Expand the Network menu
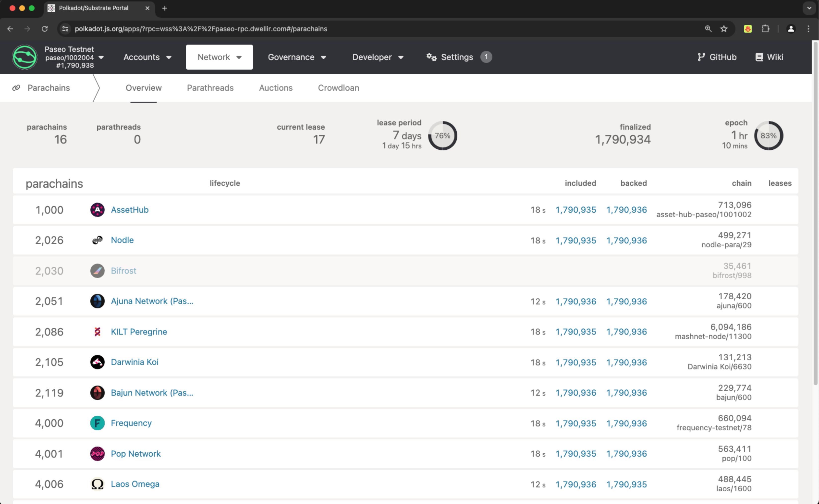 [x=219, y=57]
